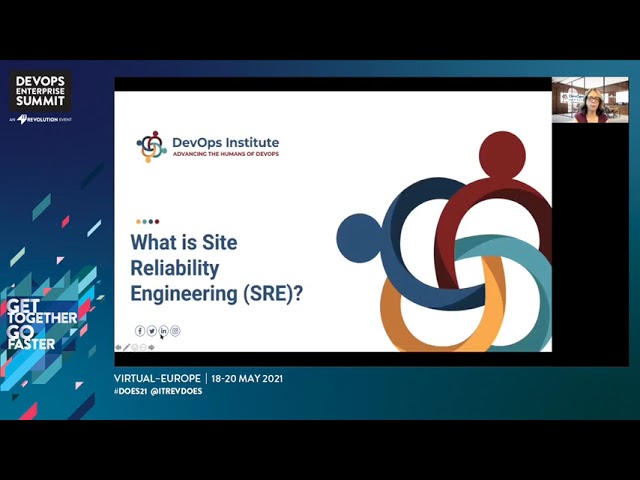This screenshot has height=480, width=640.
Task: Go to previous slide with left arrow
Action: (x=118, y=347)
